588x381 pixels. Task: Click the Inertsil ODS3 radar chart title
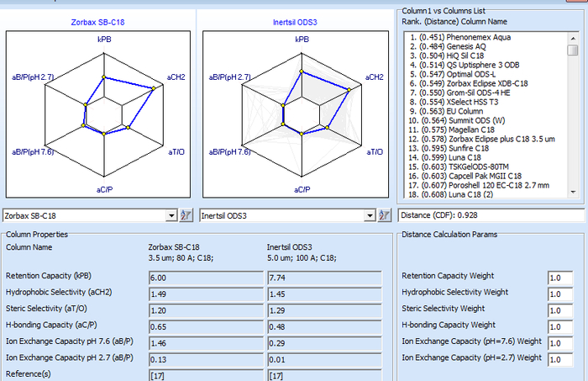tap(295, 22)
